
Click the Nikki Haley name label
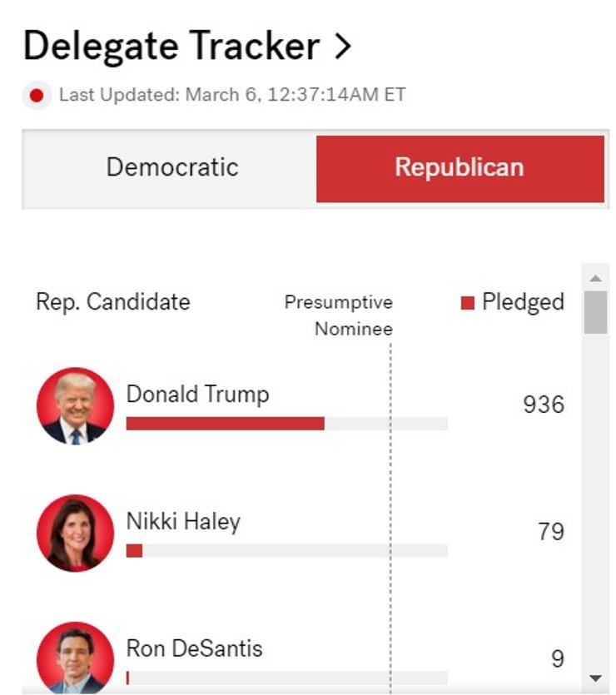click(x=183, y=522)
